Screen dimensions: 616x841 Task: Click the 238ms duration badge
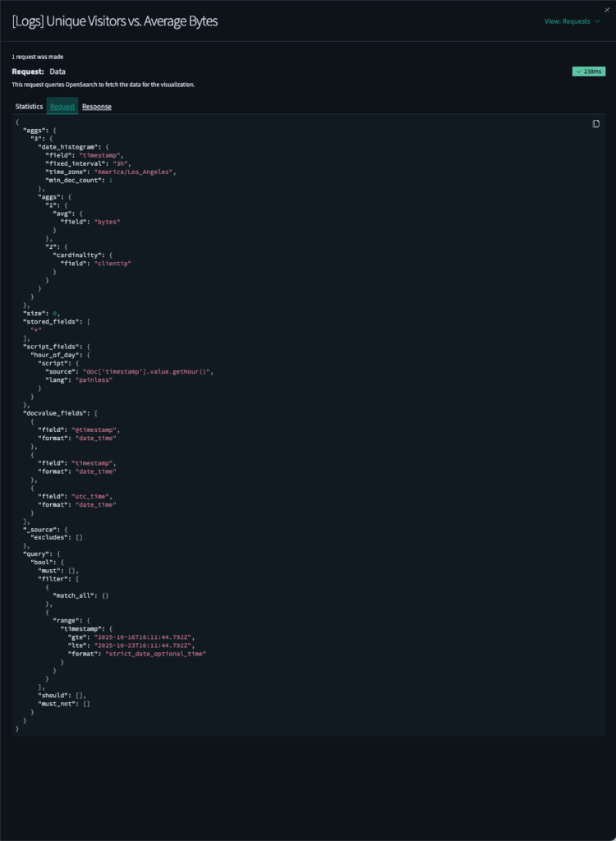[589, 71]
